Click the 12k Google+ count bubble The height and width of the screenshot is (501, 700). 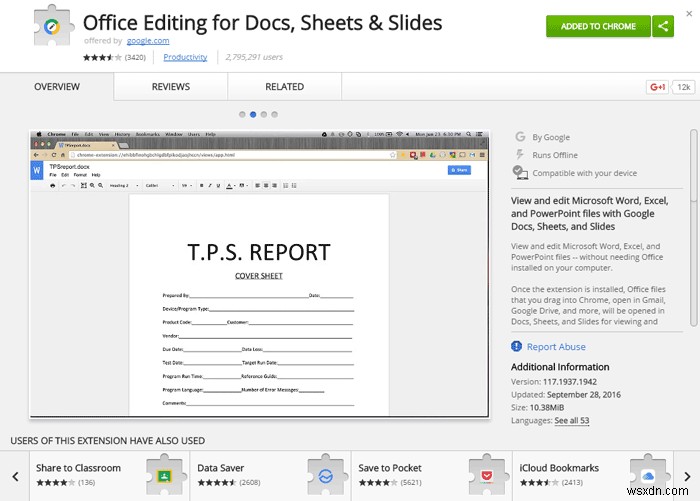click(683, 87)
